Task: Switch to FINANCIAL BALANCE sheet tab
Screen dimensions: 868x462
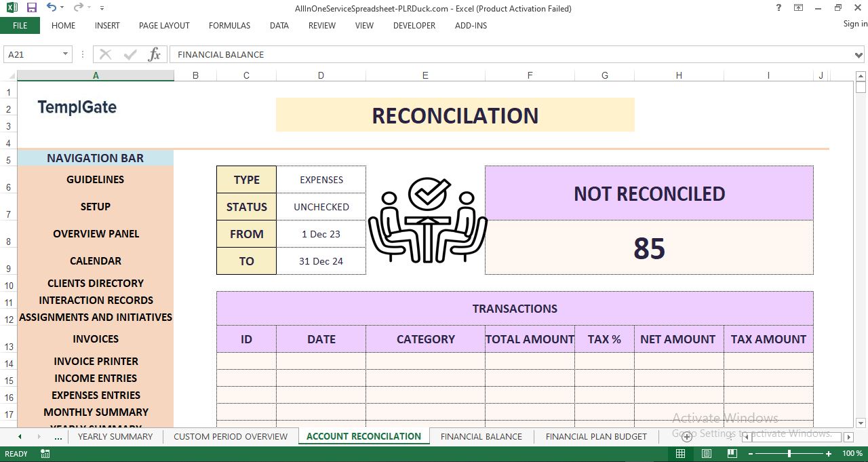Action: click(x=481, y=437)
